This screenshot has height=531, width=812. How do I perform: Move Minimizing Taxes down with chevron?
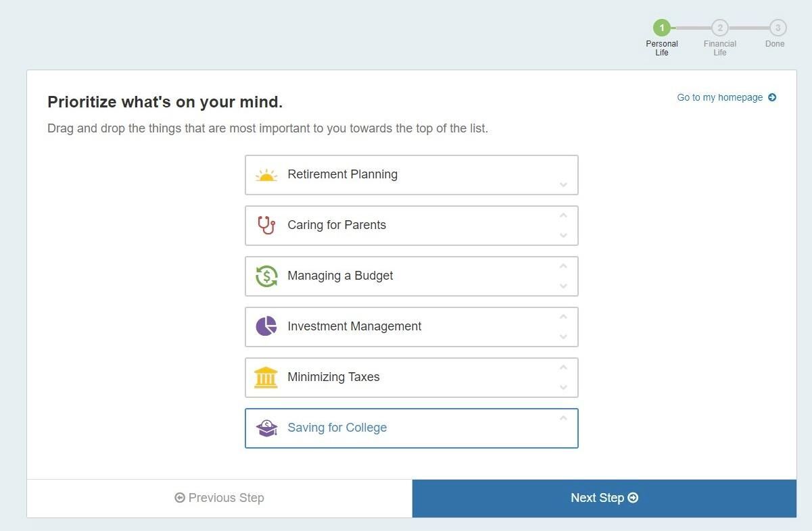click(x=563, y=388)
